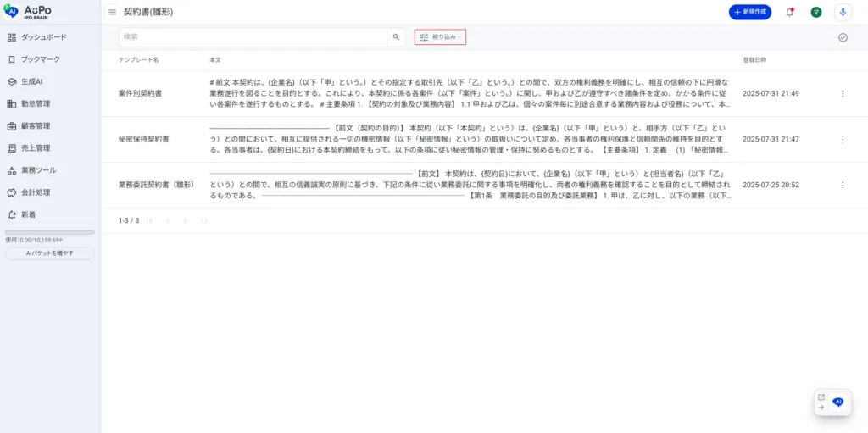Click the AIパケットを増やす button

(x=50, y=253)
